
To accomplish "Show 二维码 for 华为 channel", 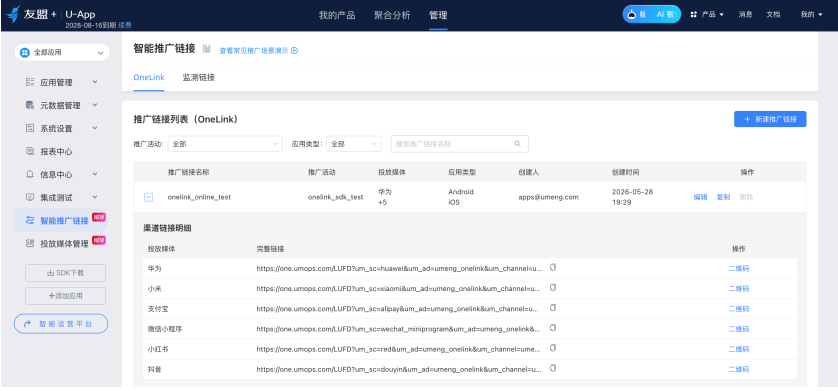I will tap(739, 269).
